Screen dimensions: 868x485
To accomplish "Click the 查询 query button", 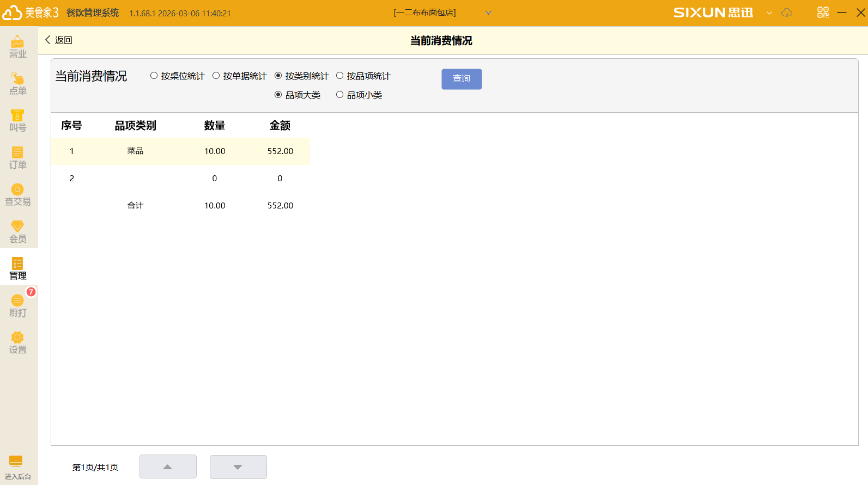I will 462,79.
